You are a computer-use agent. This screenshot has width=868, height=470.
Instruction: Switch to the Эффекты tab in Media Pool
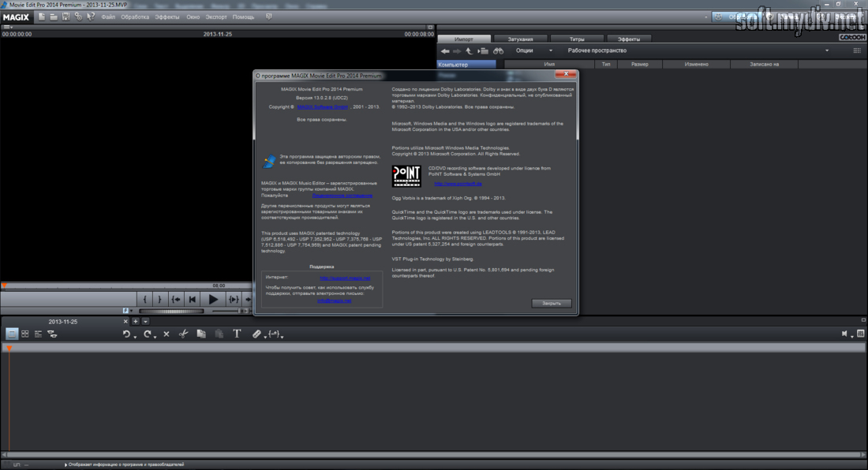coord(629,39)
